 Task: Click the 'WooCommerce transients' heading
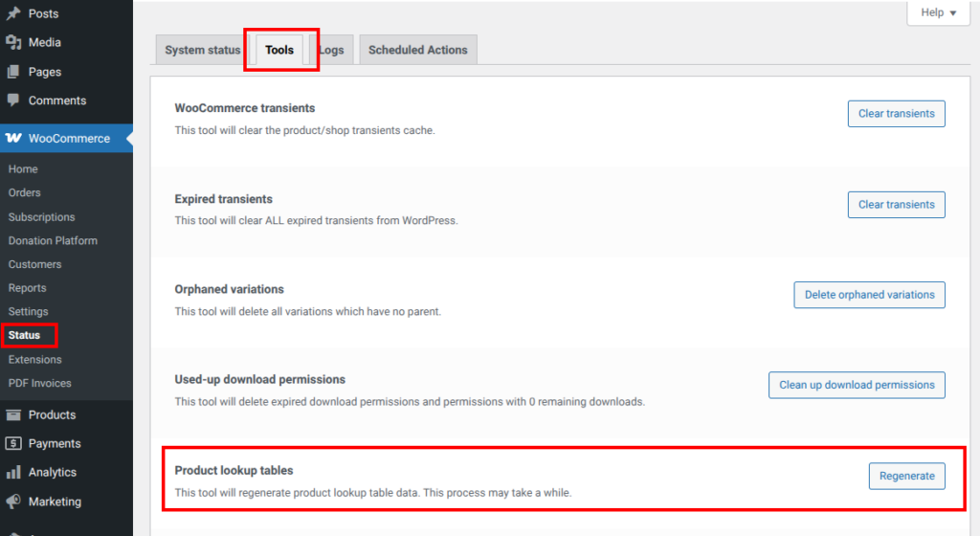pyautogui.click(x=245, y=108)
